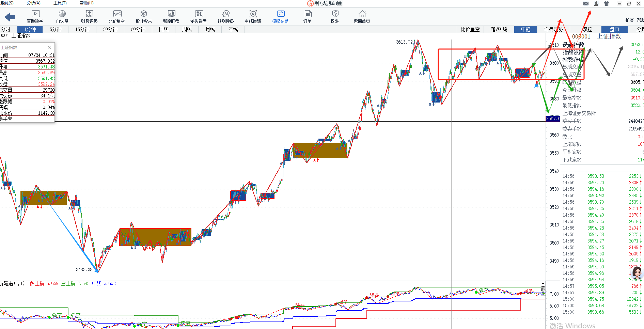Screen dimensions: 644x329
Task: Click the 智能盯盘 smart monitor icon
Action: pos(171,16)
